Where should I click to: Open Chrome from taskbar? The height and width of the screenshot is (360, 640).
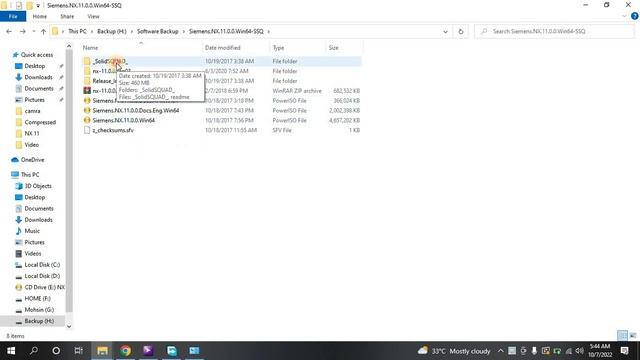(x=125, y=351)
